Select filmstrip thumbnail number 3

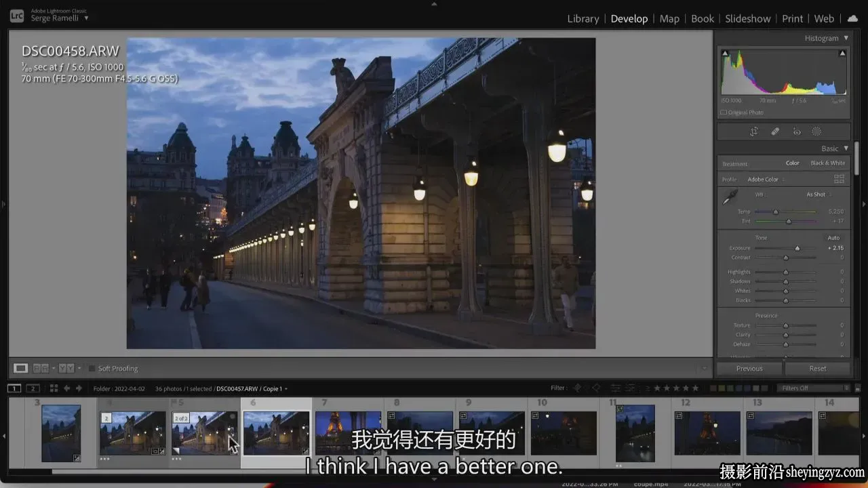(61, 433)
